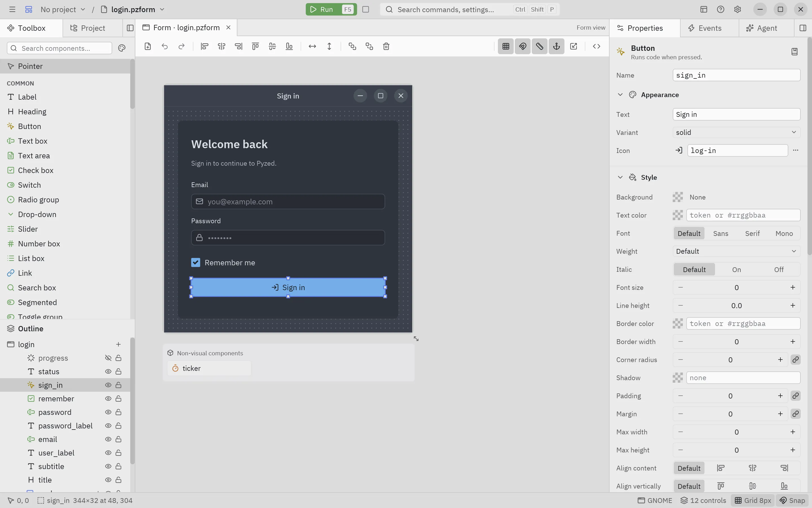Open the code view with the brackets icon
Image resolution: width=812 pixels, height=508 pixels.
(x=596, y=46)
